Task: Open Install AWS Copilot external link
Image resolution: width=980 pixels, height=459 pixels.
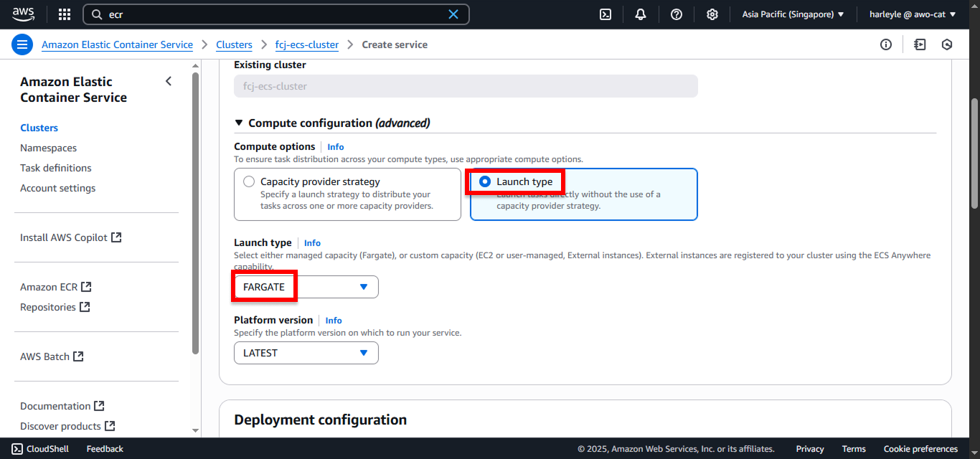Action: click(71, 237)
